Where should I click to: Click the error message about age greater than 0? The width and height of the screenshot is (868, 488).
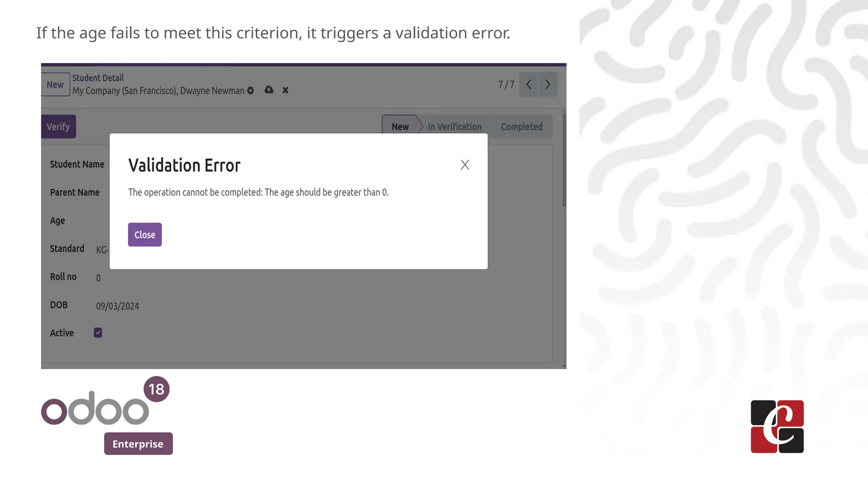tap(258, 192)
